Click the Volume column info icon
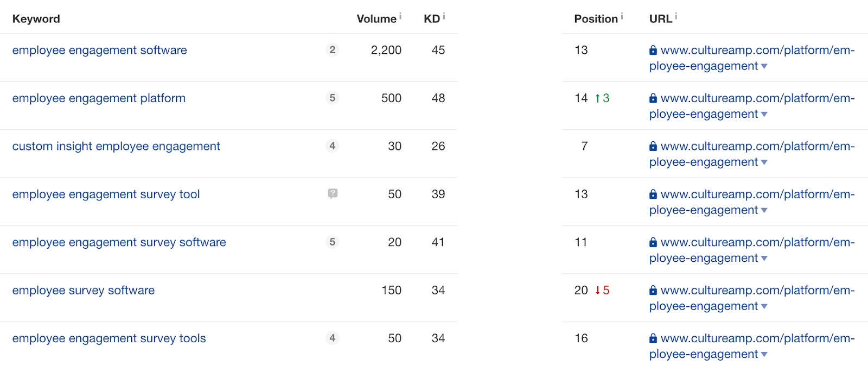The width and height of the screenshot is (868, 365). pos(400,16)
